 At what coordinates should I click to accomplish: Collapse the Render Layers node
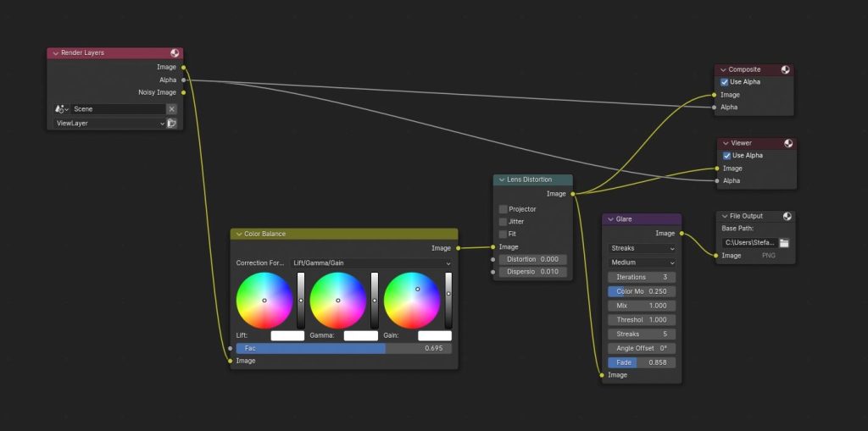(x=55, y=53)
